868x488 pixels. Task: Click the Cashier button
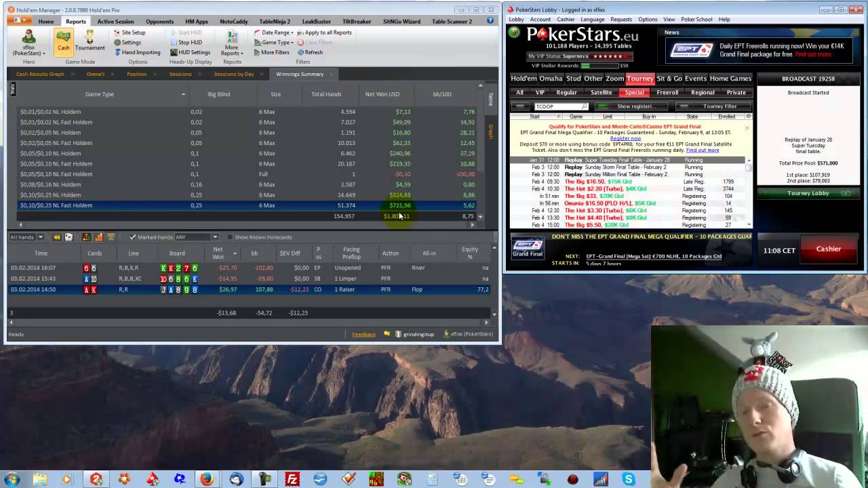point(828,249)
